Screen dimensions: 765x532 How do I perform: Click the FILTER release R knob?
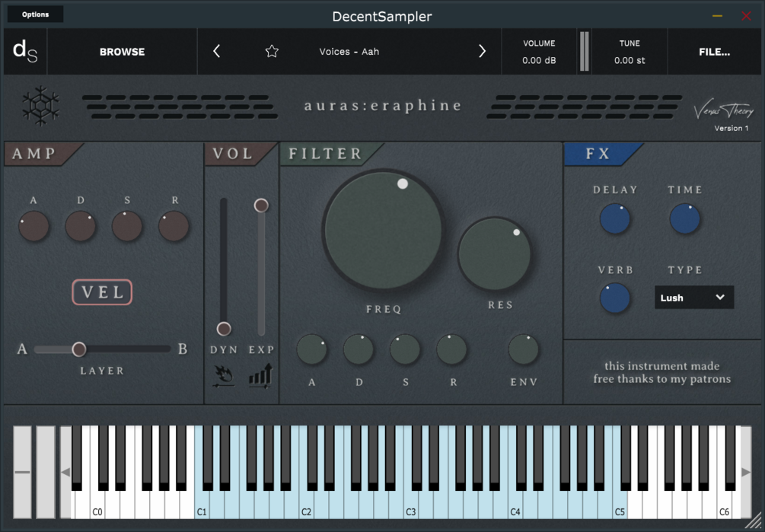(452, 349)
